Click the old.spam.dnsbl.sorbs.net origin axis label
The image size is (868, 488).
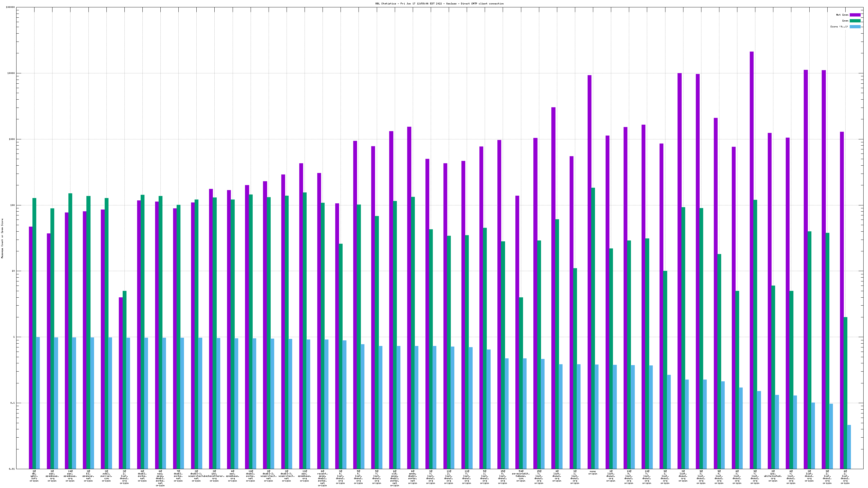point(394,478)
